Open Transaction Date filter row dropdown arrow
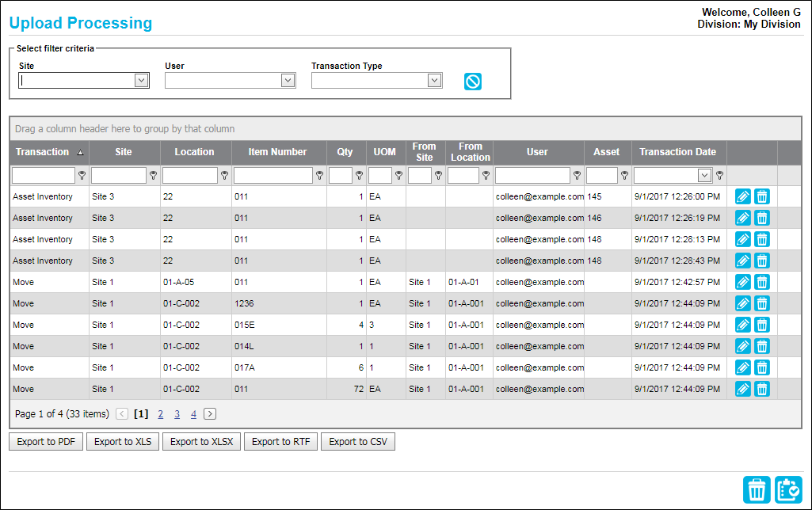 pyautogui.click(x=704, y=176)
